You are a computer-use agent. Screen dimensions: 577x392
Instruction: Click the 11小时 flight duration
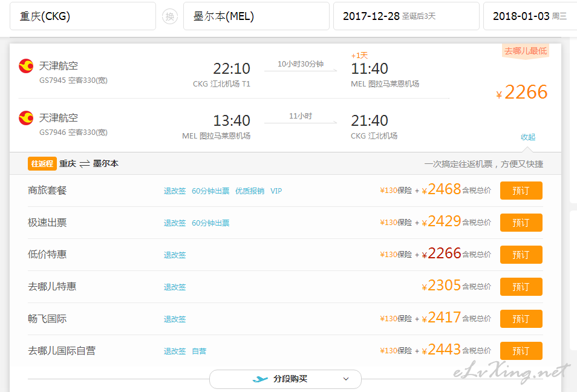[x=300, y=116]
